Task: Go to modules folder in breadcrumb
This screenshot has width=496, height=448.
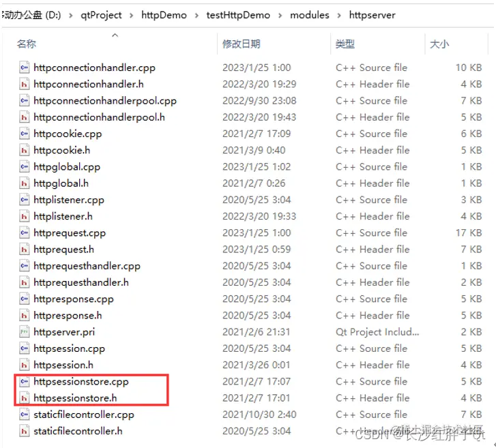Action: [x=309, y=15]
